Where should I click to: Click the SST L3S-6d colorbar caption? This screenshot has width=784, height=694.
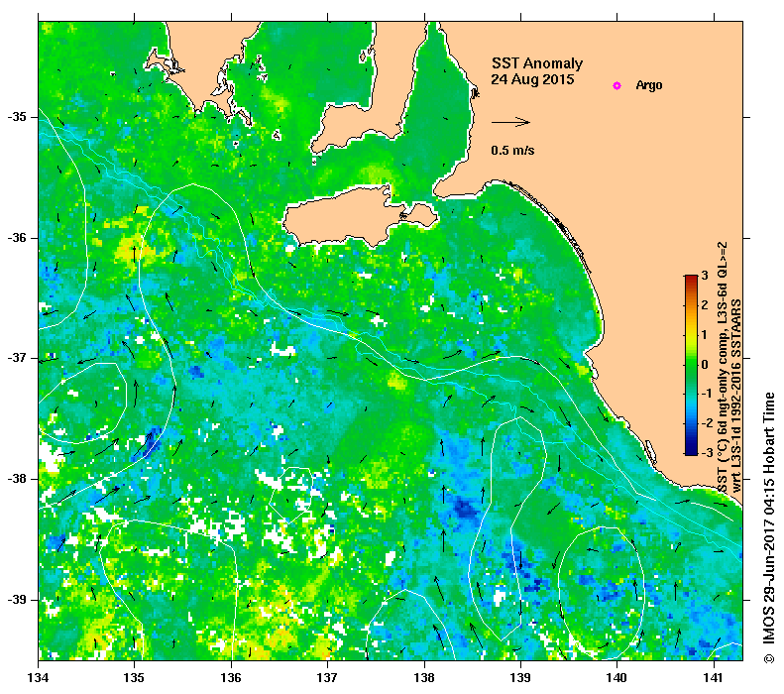pyautogui.click(x=723, y=367)
